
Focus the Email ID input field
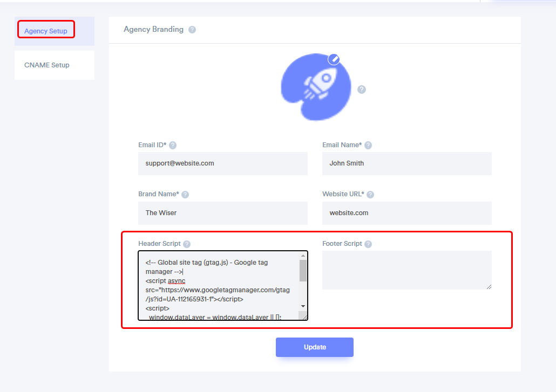tap(223, 163)
